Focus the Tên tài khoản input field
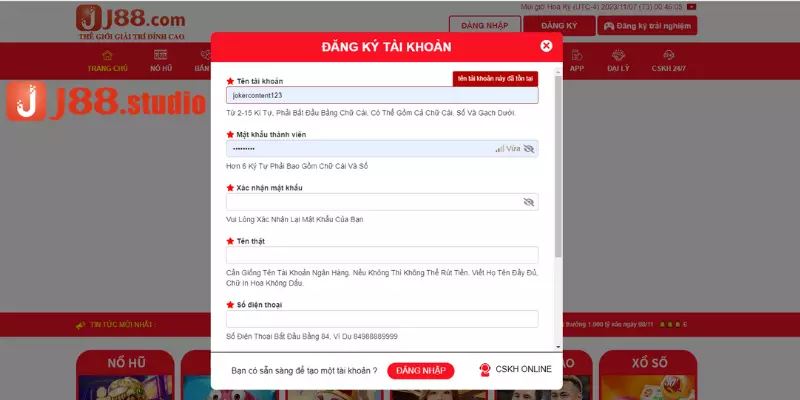 click(x=382, y=95)
